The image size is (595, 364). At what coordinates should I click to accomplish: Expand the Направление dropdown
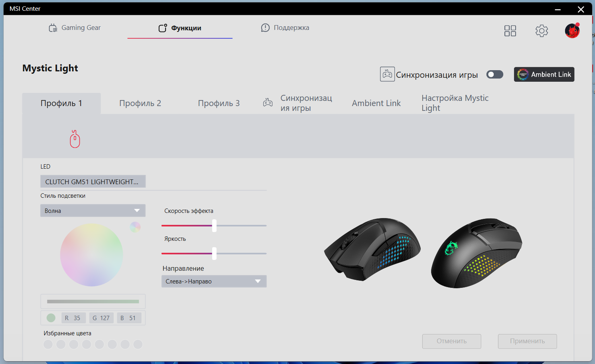pyautogui.click(x=214, y=281)
